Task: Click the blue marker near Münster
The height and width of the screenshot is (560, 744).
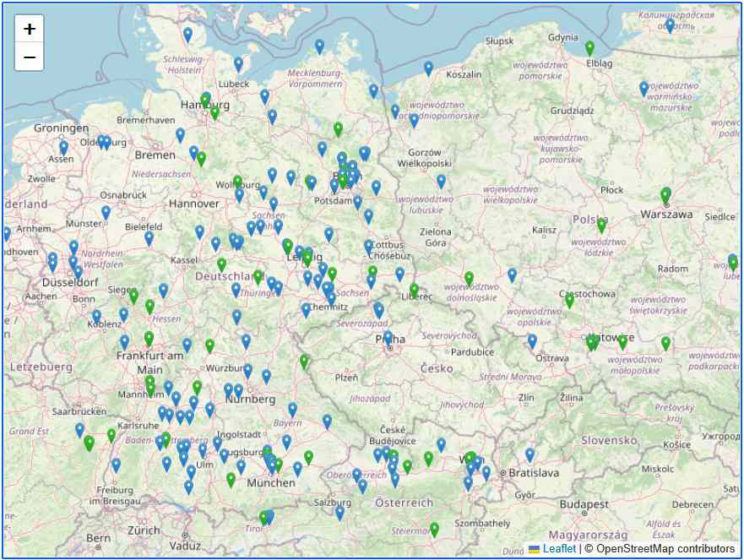Action: (106, 213)
